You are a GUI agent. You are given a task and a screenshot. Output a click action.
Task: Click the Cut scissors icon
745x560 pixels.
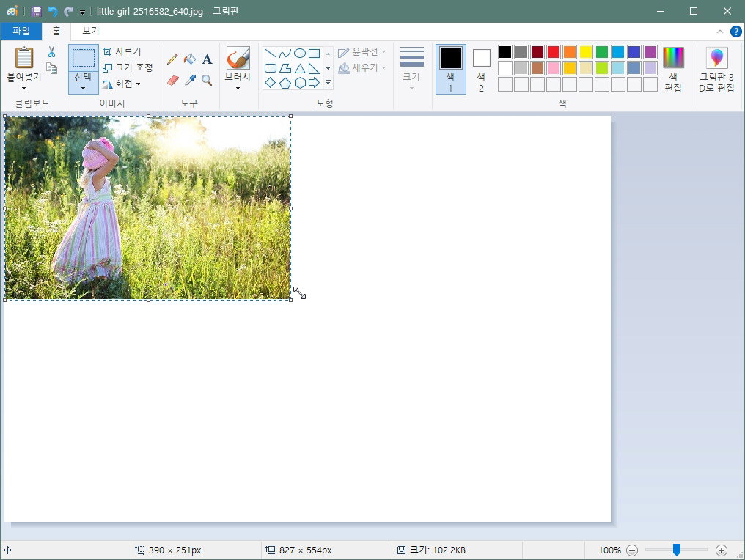52,52
